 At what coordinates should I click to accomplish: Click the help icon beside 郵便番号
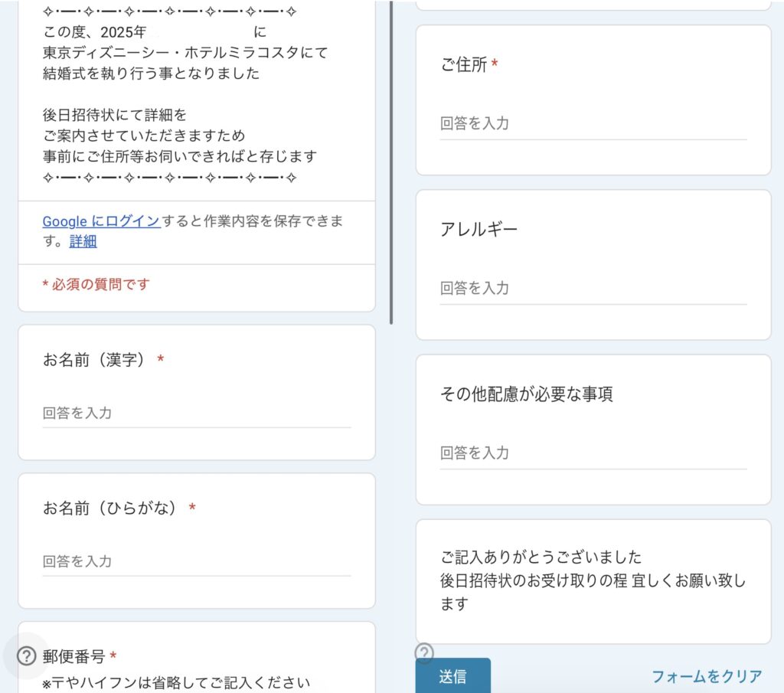point(27,656)
